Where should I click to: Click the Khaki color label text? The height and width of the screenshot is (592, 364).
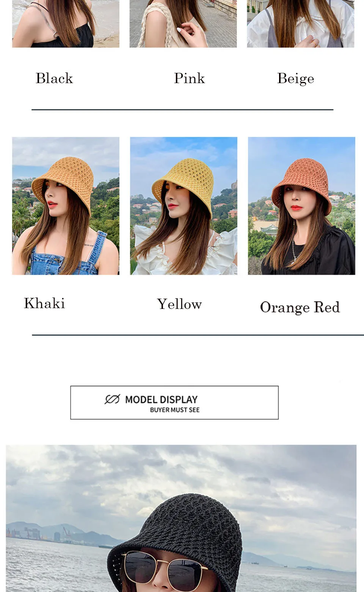pyautogui.click(x=44, y=303)
